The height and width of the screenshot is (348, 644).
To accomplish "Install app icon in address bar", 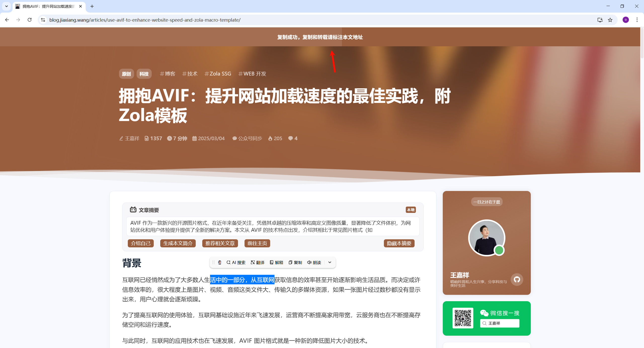I will 600,20.
